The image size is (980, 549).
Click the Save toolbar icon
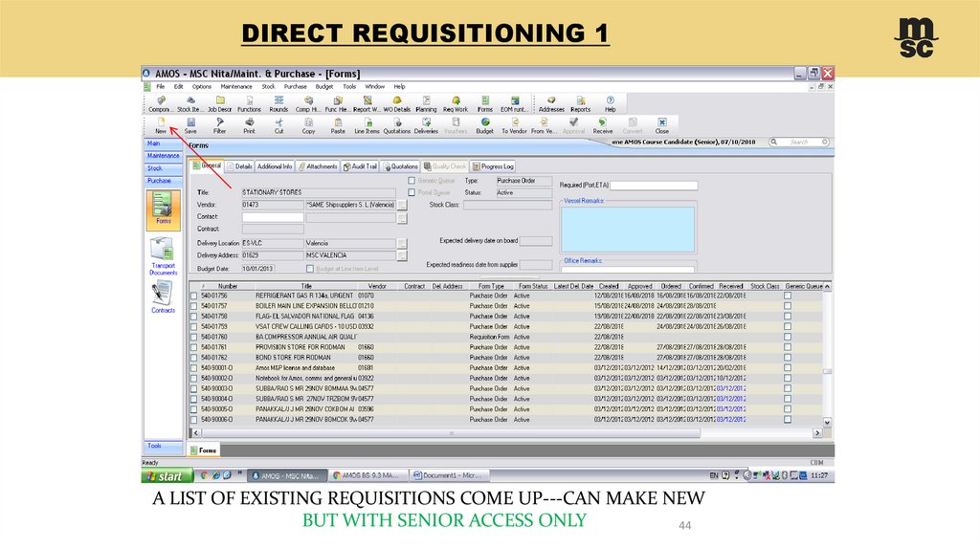[x=190, y=125]
